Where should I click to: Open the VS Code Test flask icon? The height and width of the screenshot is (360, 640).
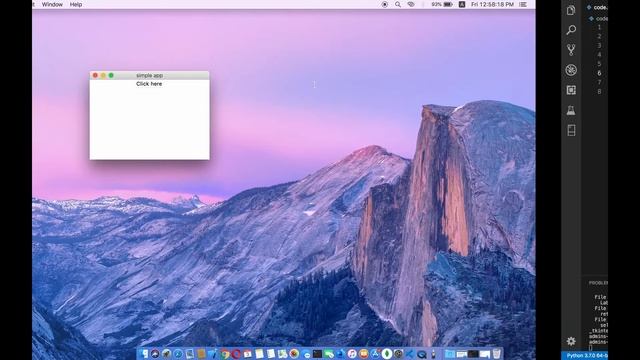click(571, 110)
